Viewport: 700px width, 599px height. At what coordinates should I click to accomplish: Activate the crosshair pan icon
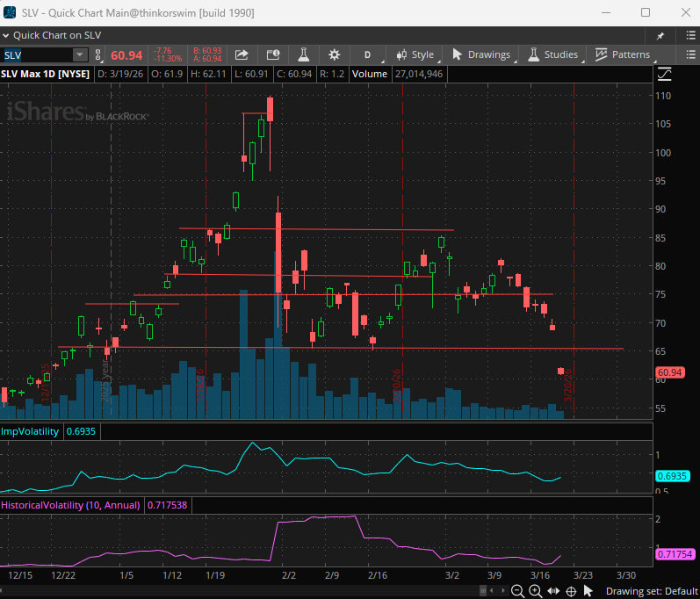571,591
